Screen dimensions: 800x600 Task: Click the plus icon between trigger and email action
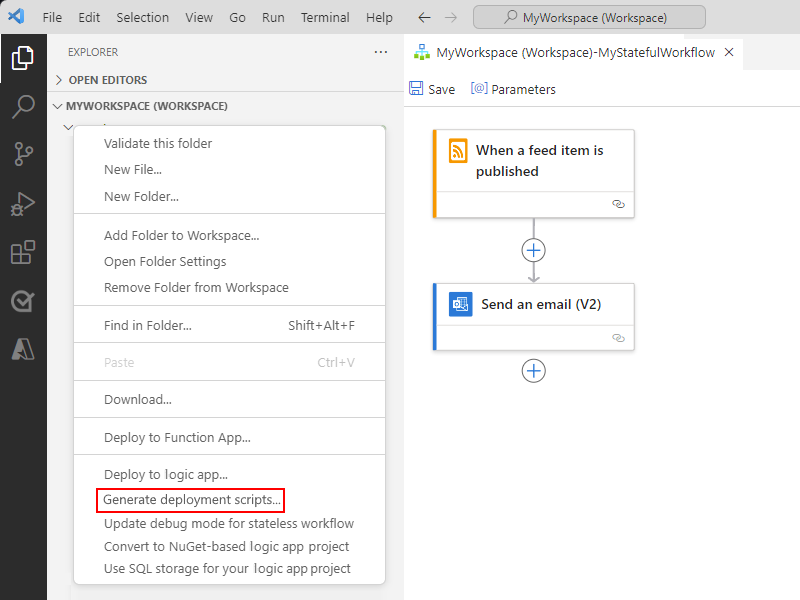tap(533, 250)
